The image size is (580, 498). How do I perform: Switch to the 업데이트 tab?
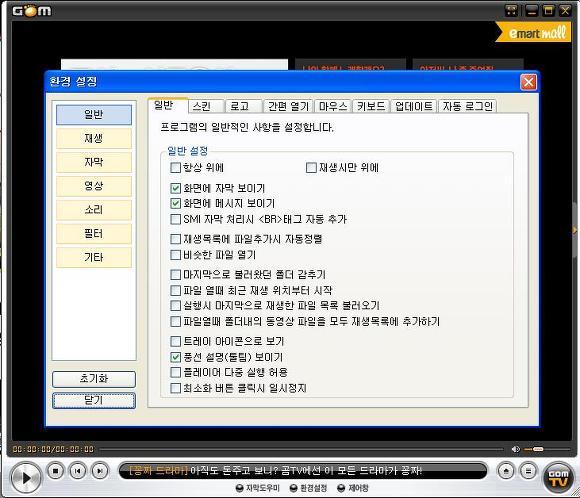[414, 107]
